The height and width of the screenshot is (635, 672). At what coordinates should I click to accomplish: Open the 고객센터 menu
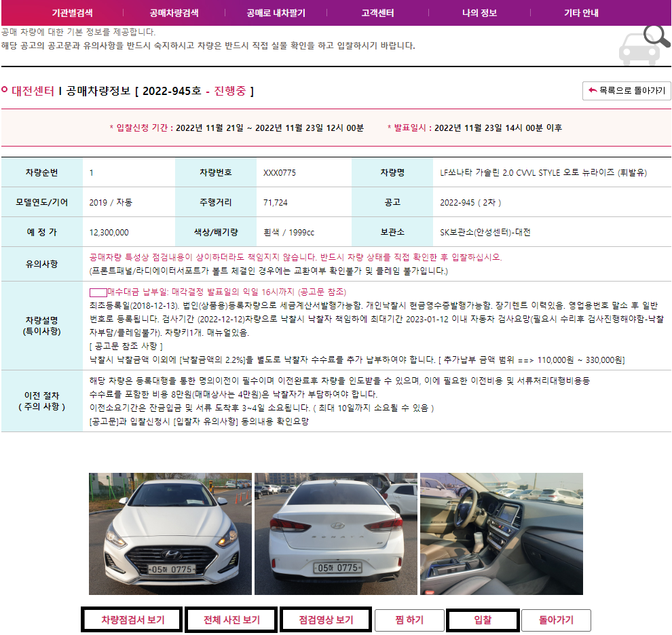point(377,13)
